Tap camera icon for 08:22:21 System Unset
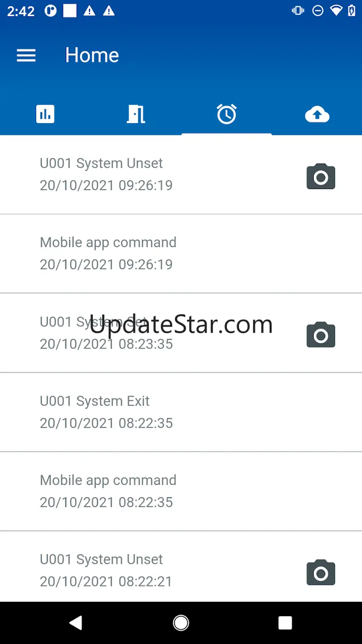The width and height of the screenshot is (362, 644). [321, 572]
